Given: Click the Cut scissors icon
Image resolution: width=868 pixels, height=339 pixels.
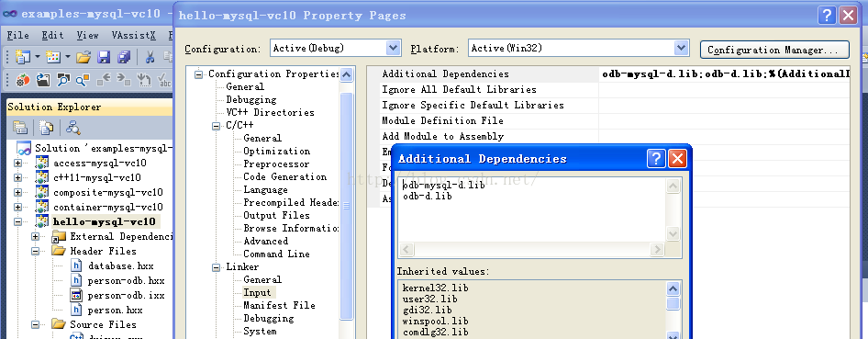Looking at the screenshot, I should tap(150, 57).
